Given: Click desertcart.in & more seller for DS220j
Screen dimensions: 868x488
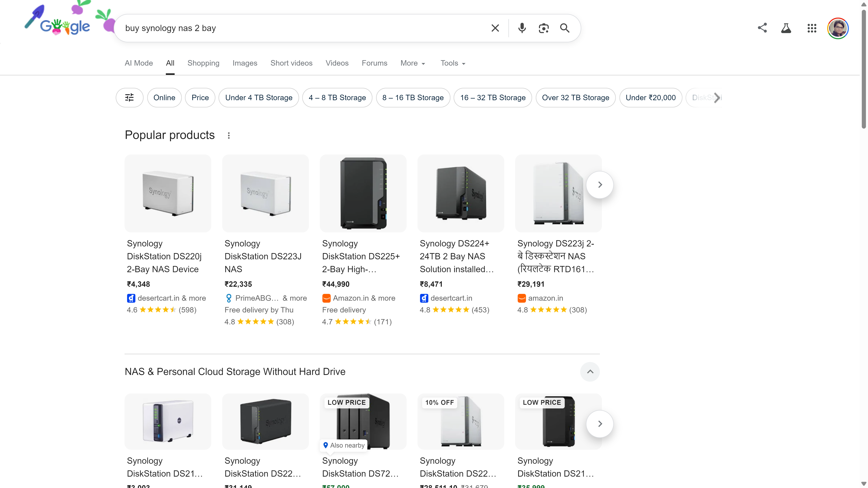Looking at the screenshot, I should coord(166,298).
